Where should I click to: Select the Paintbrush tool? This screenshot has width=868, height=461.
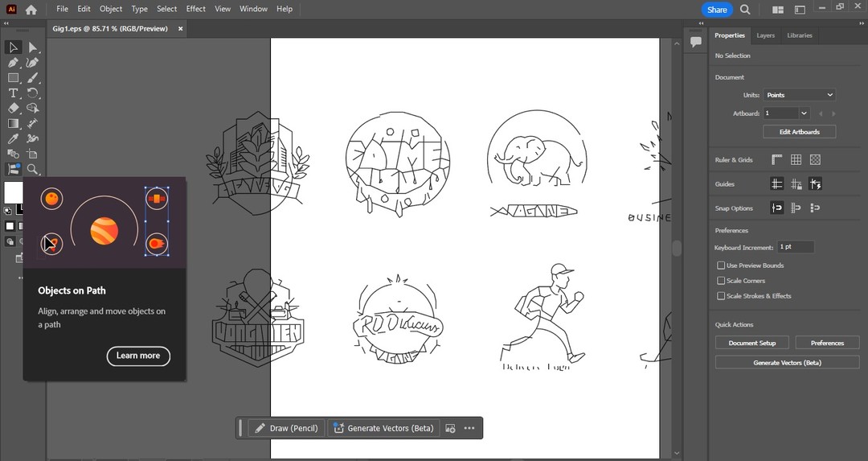pyautogui.click(x=33, y=78)
